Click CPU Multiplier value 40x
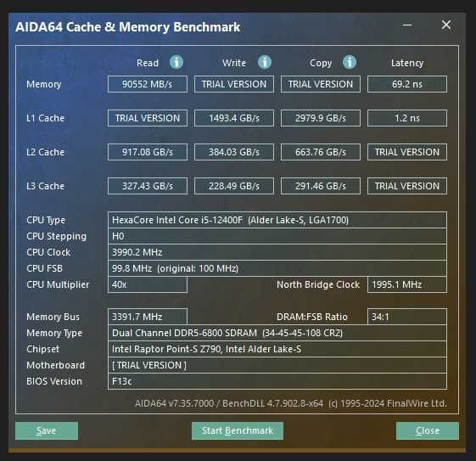The width and height of the screenshot is (476, 461). coord(148,284)
